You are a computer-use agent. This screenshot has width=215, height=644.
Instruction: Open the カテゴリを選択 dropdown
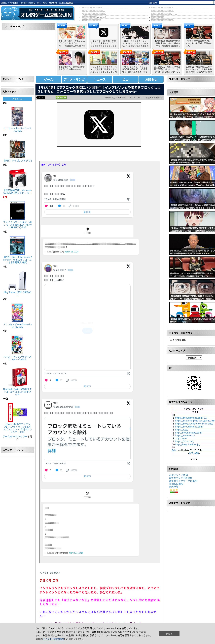click(192, 340)
